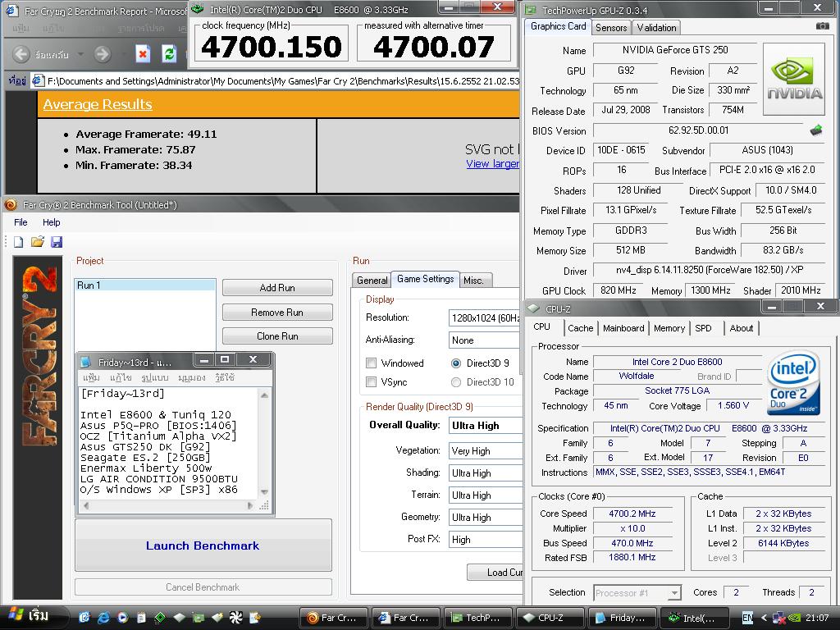Viewport: 840px width, 630px height.
Task: Click the Average Results heading link
Action: pyautogui.click(x=98, y=104)
